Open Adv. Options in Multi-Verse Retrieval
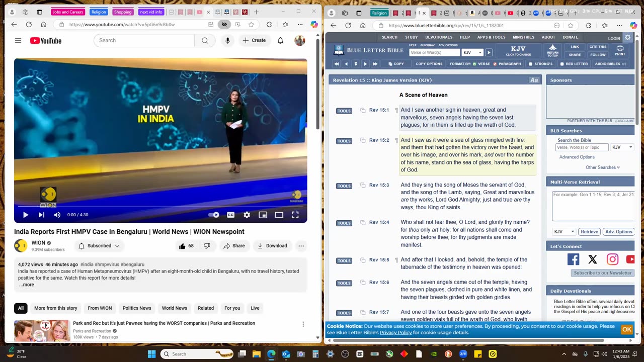The width and height of the screenshot is (644, 362). pos(618,232)
